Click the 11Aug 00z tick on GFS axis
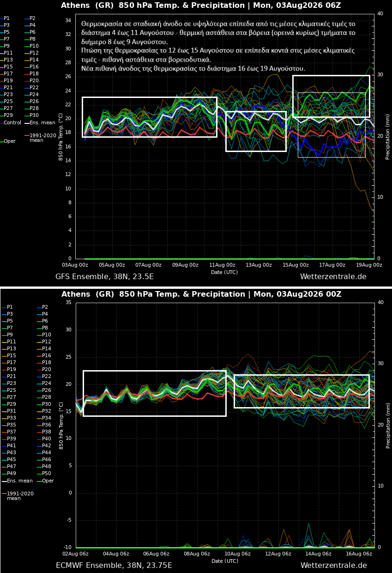The height and width of the screenshot is (573, 392). coord(222,265)
